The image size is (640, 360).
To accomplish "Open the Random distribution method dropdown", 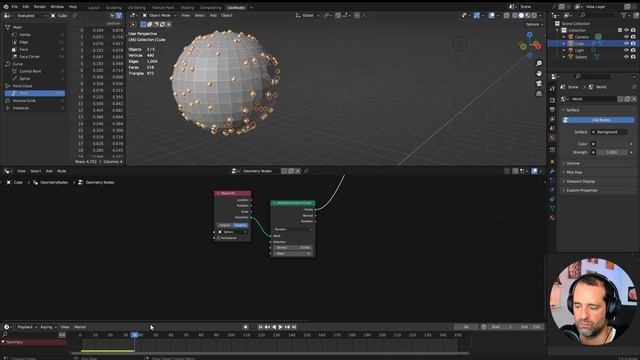I will (x=293, y=229).
